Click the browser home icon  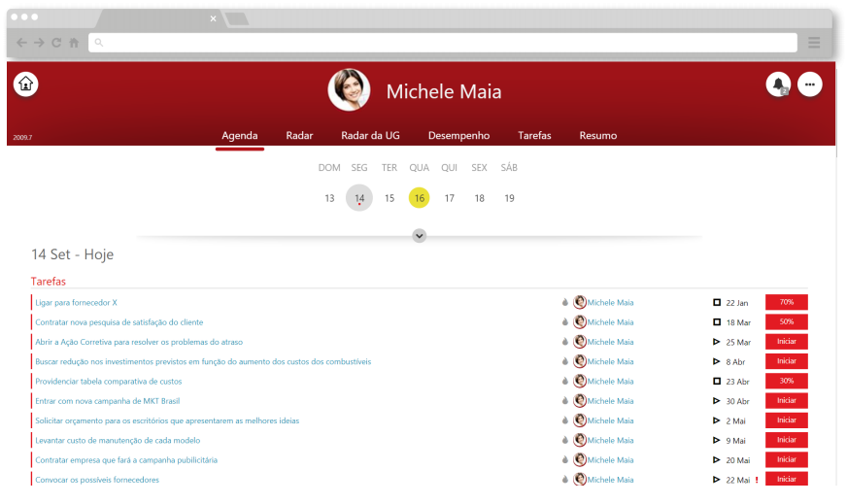[74, 42]
